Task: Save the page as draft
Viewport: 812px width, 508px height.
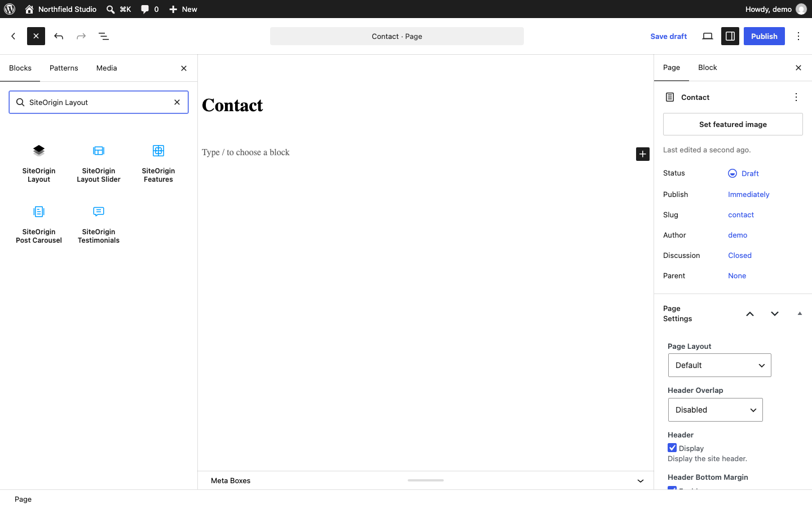Action: (668, 36)
